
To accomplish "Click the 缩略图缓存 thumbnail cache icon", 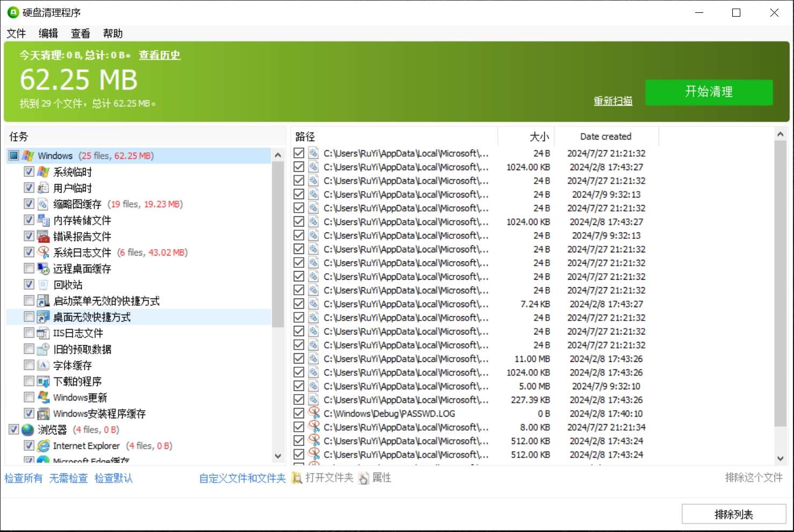I will point(43,204).
